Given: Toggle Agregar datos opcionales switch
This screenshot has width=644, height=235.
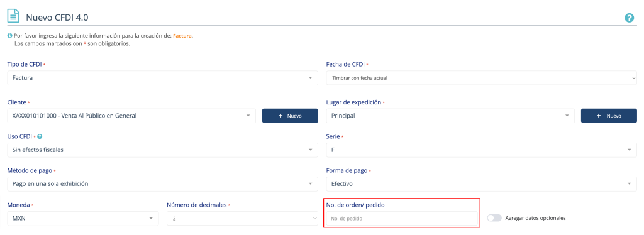Looking at the screenshot, I should [494, 218].
